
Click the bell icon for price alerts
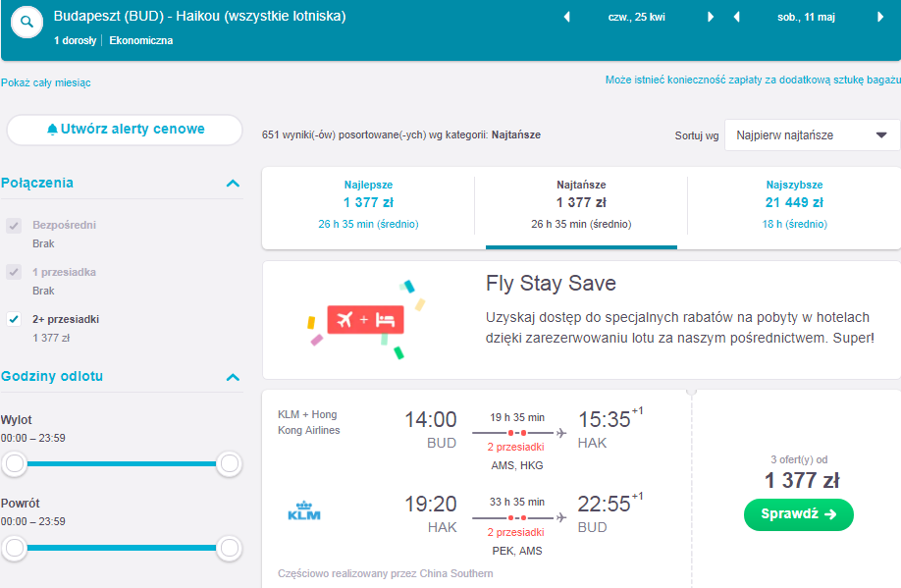(52, 130)
